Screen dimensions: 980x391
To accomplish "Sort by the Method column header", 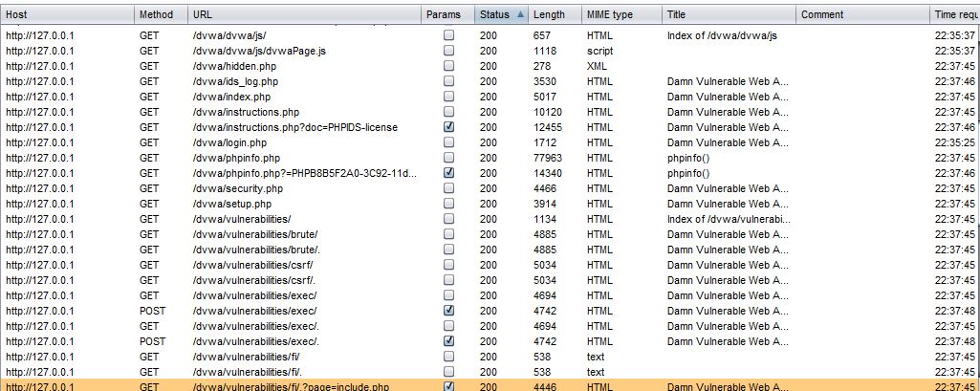I will point(161,14).
